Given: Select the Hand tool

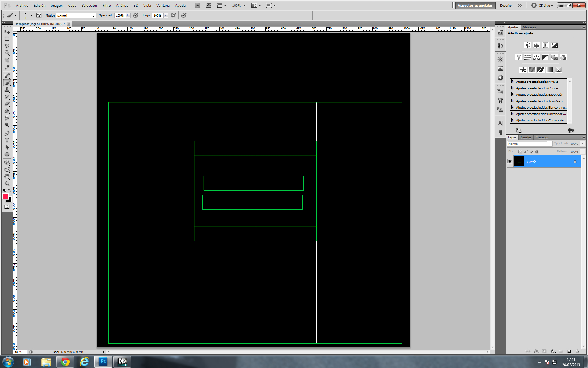Looking at the screenshot, I should 7,177.
